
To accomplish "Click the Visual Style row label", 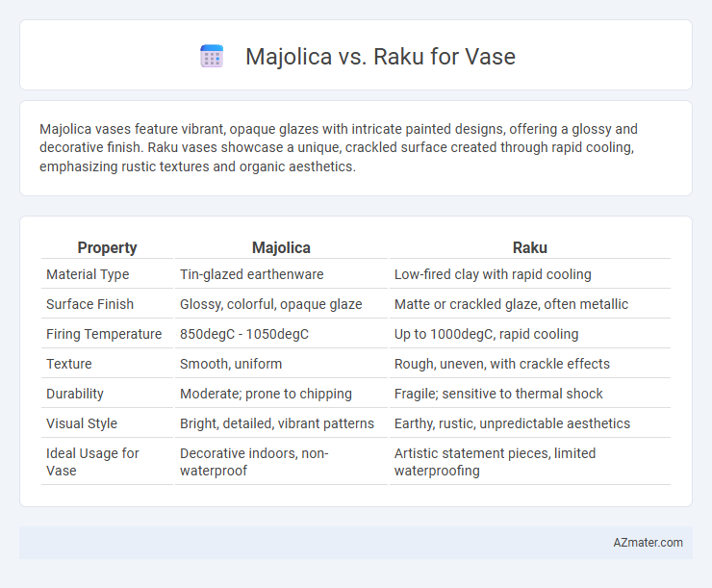I will click(x=82, y=423).
